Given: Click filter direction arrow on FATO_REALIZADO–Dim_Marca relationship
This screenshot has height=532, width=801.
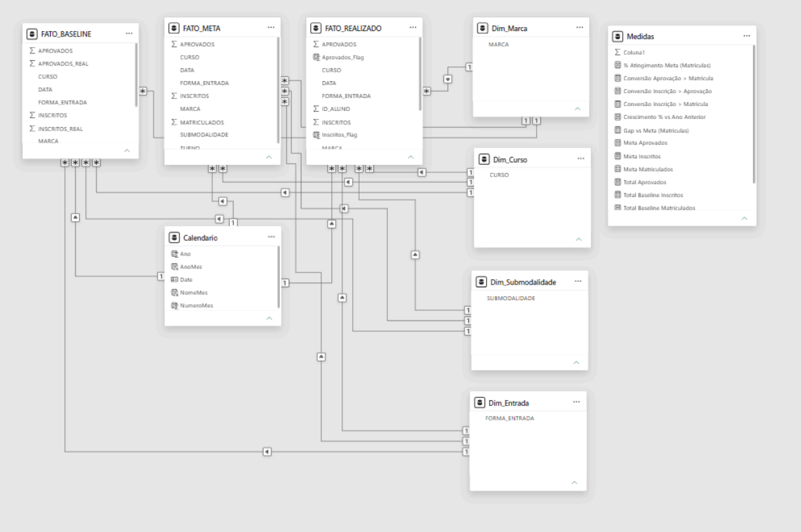Looking at the screenshot, I should [x=447, y=79].
